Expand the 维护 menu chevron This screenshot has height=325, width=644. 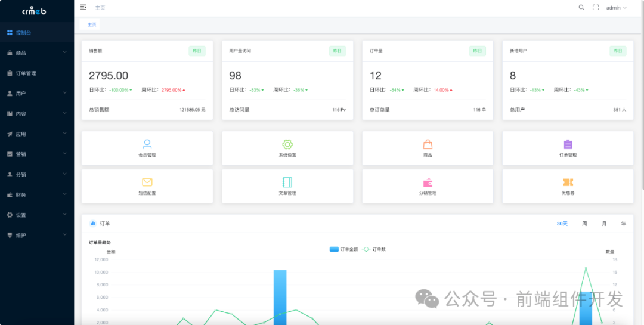tap(64, 234)
